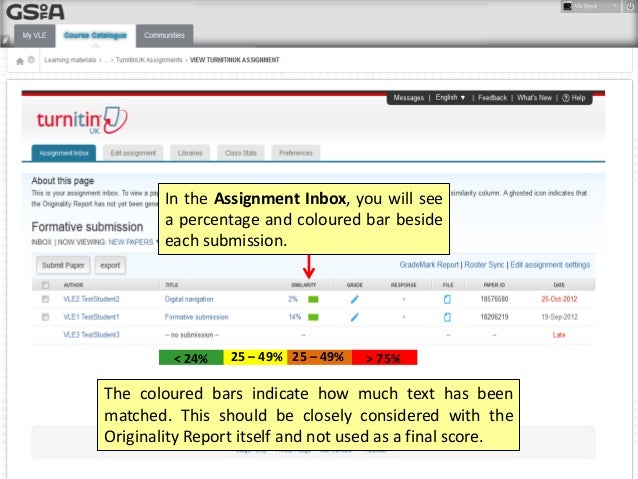Click the round icon beside the home icon
The width and height of the screenshot is (638, 479).
[x=31, y=60]
